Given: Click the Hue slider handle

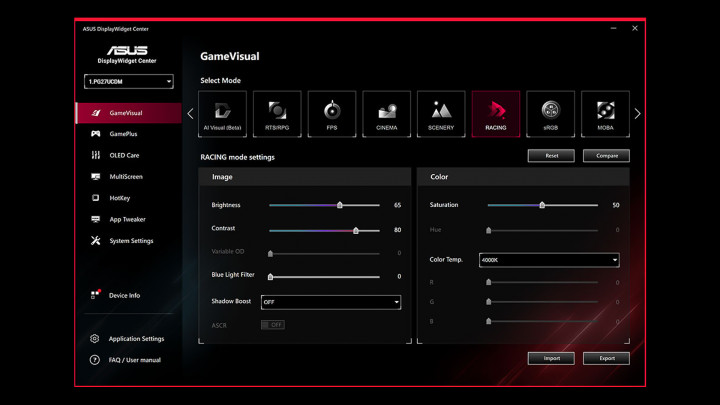Looking at the screenshot, I should coord(489,230).
